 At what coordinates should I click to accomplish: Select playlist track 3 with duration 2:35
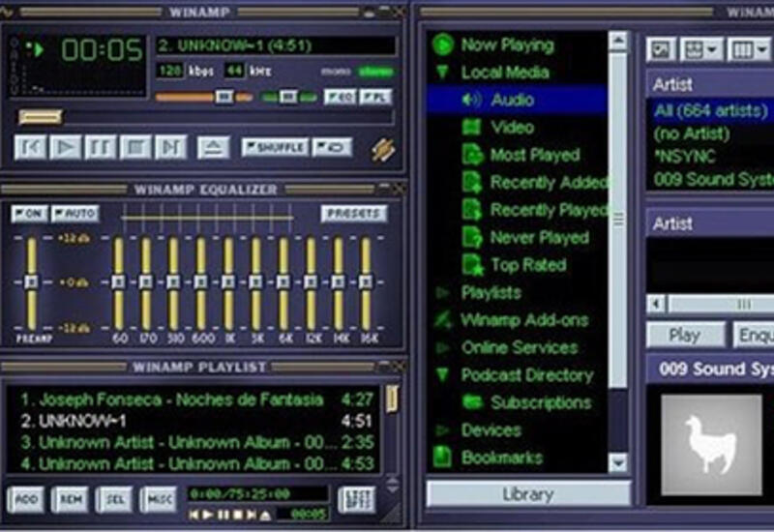click(x=196, y=442)
